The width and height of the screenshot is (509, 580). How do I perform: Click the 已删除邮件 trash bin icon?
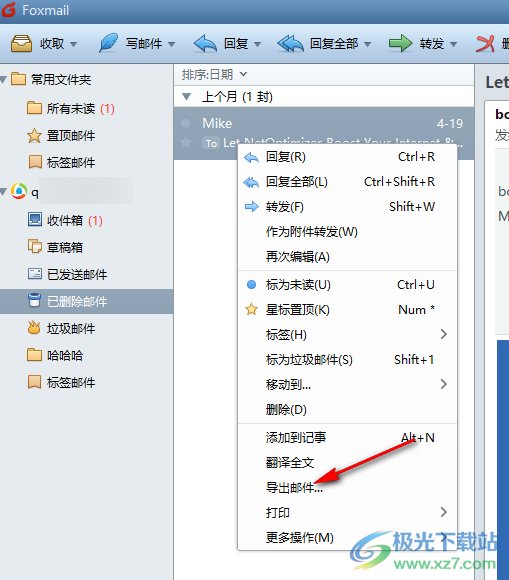click(34, 300)
